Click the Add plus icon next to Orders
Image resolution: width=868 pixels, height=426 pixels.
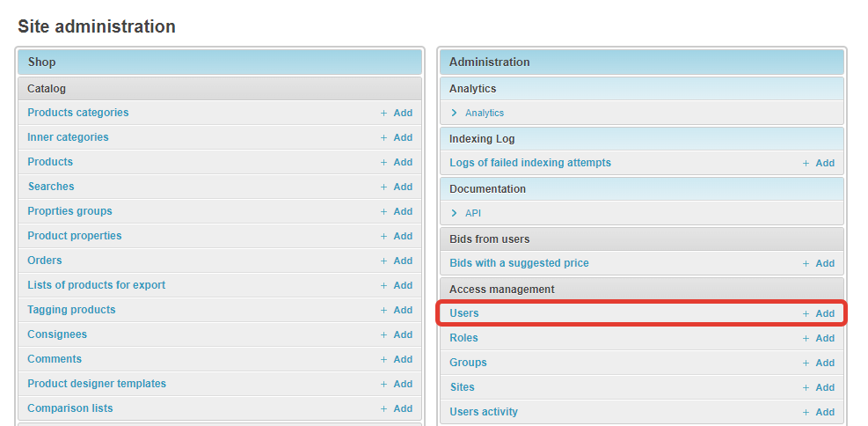click(x=384, y=261)
